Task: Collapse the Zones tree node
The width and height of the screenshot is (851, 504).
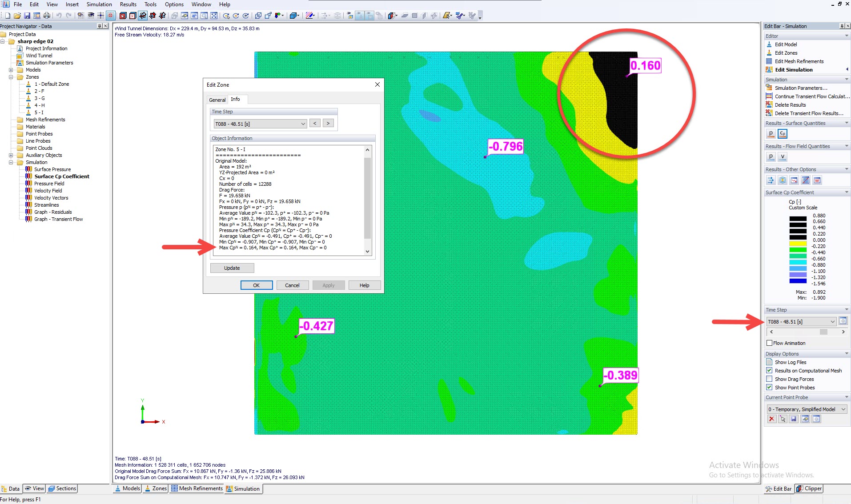Action: (11, 77)
